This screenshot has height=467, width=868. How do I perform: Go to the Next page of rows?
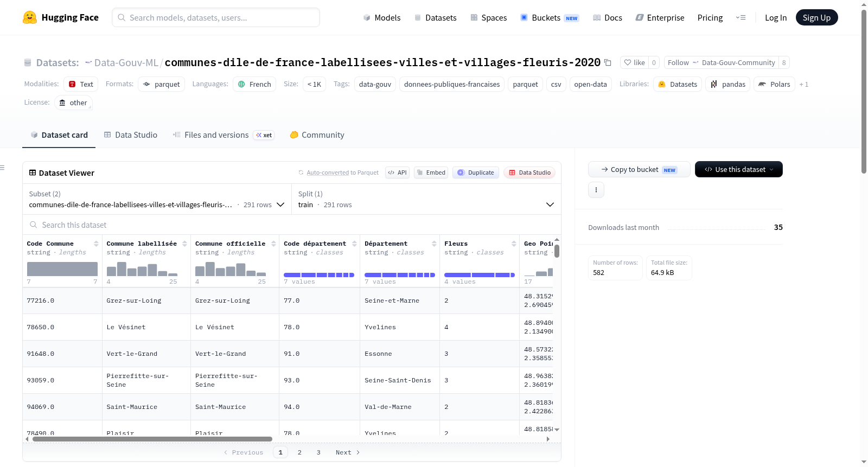(348, 452)
